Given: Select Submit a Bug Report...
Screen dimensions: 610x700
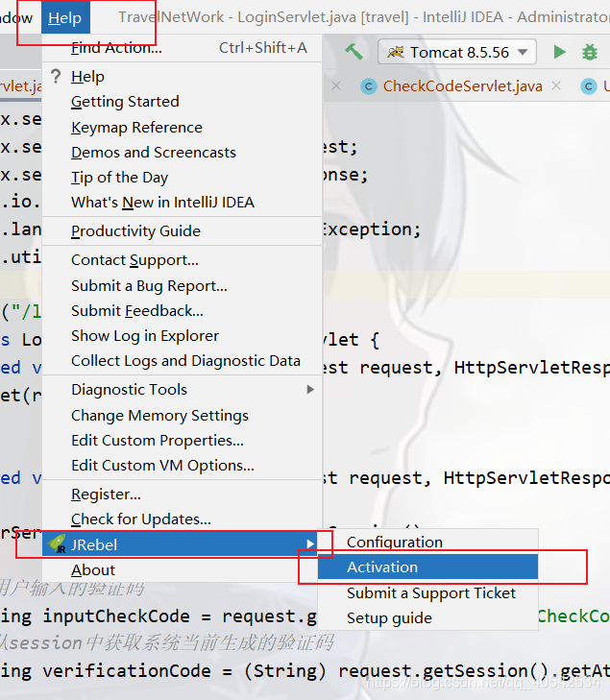Looking at the screenshot, I should pyautogui.click(x=183, y=286).
